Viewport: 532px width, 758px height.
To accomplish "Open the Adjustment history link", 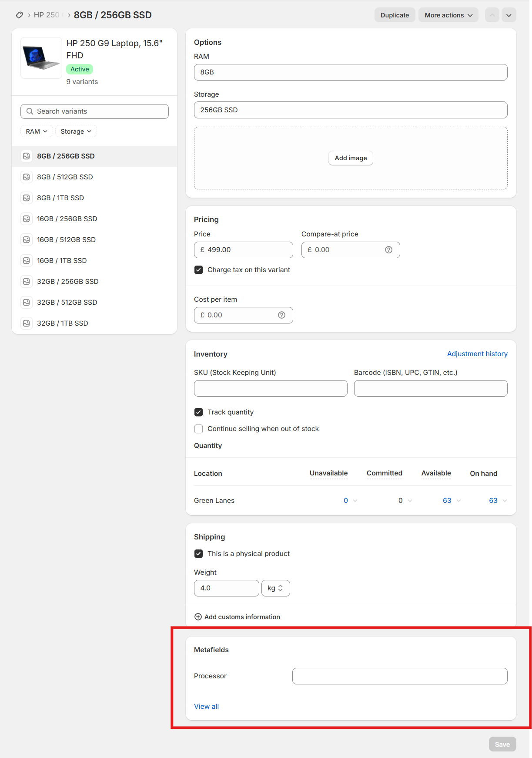I will coord(477,354).
